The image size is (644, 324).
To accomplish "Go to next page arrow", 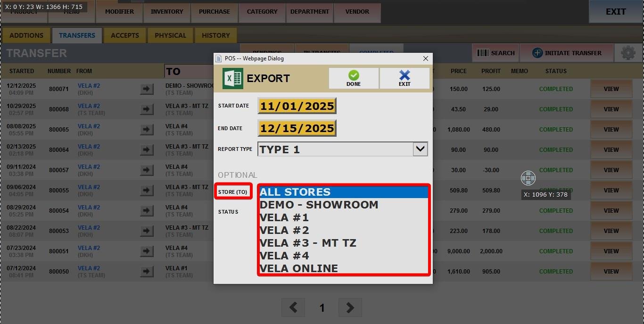I will coord(350,307).
